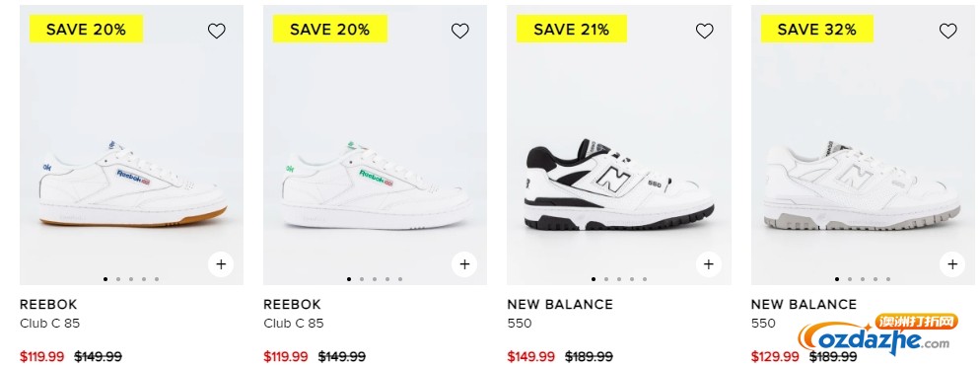Viewport: 980px width, 368px height.
Task: Click the ozdazhe.com watermark logo
Action: [x=878, y=332]
